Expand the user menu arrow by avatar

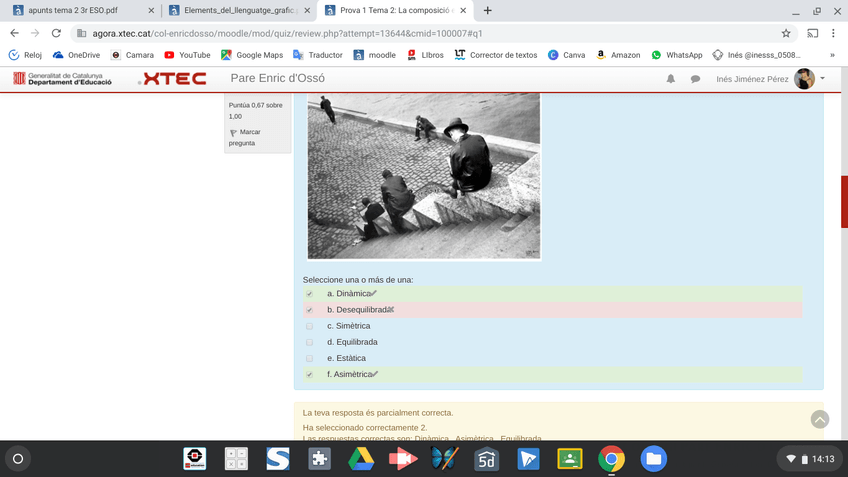(823, 78)
